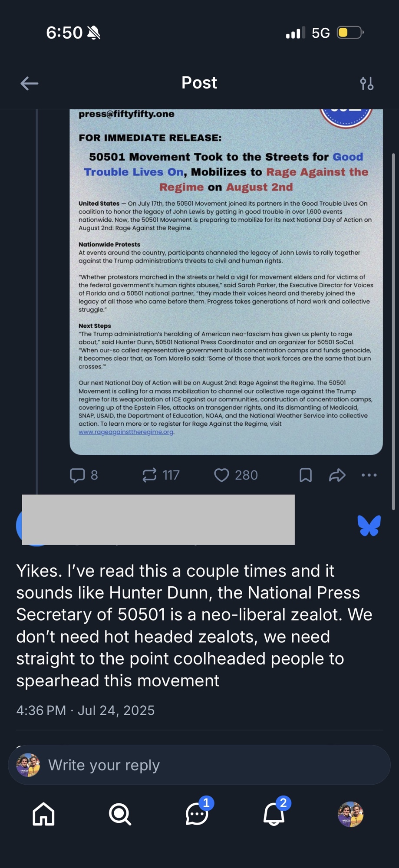This screenshot has height=868, width=399.
Task: Like the post with heart icon
Action: (222, 475)
